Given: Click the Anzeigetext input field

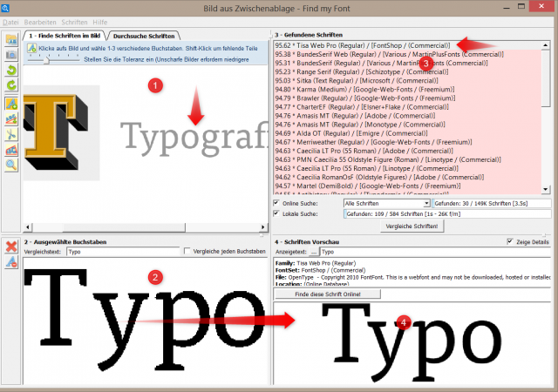Looking at the screenshot, I should click(x=435, y=252).
